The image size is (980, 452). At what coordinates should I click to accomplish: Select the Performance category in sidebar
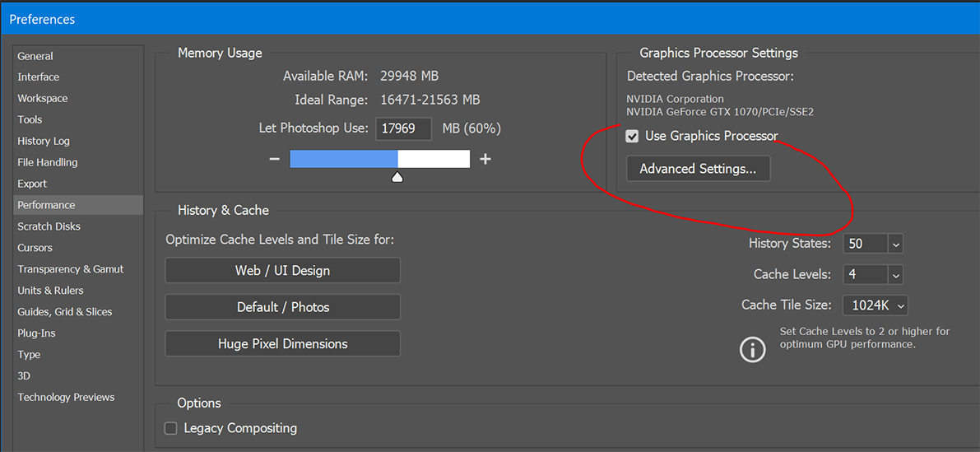[x=46, y=205]
